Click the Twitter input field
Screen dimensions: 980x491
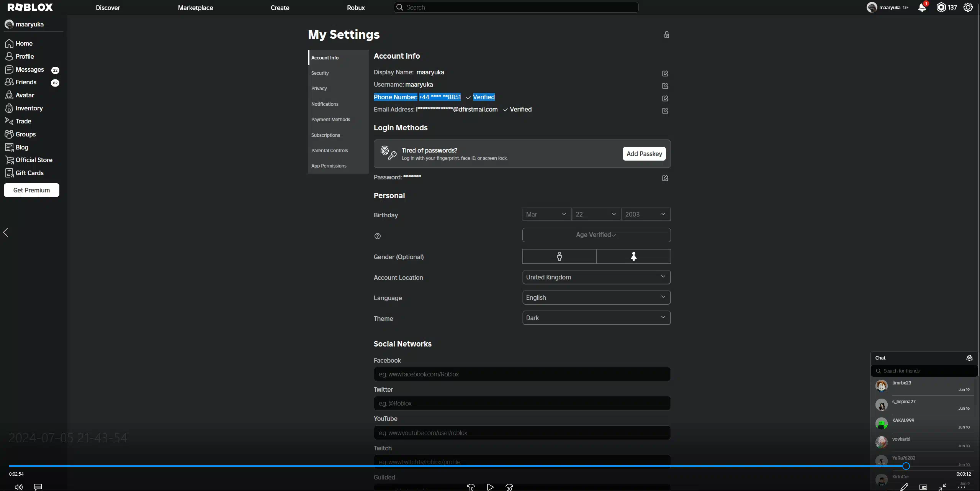522,403
